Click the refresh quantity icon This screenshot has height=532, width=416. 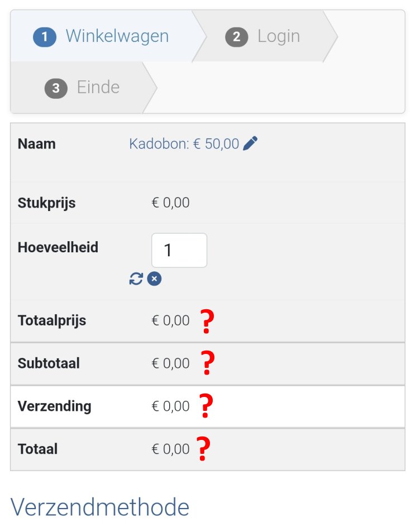[x=136, y=279]
